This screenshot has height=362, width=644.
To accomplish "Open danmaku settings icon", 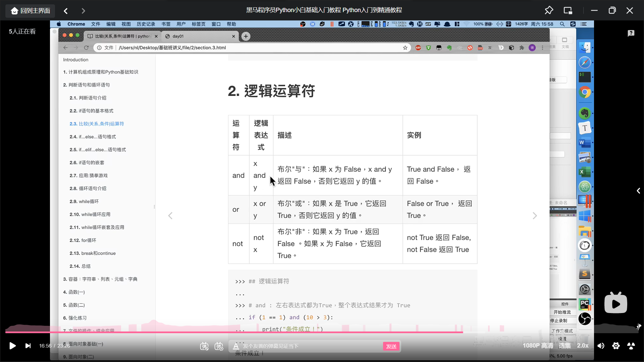I will (219, 346).
